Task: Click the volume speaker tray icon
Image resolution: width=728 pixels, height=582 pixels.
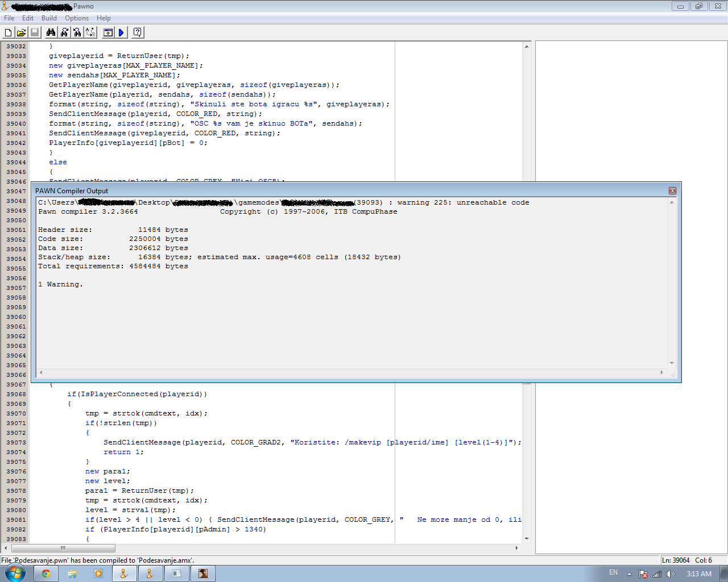Action: pos(671,574)
